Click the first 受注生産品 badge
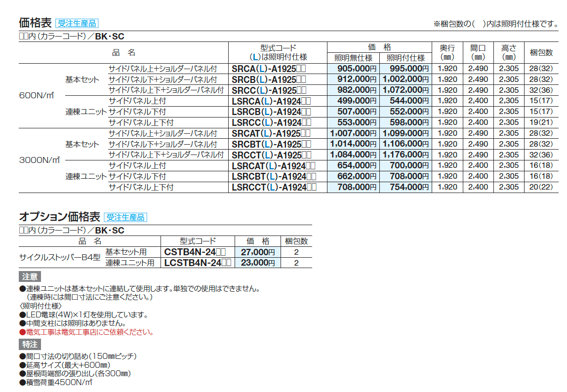 click(77, 22)
